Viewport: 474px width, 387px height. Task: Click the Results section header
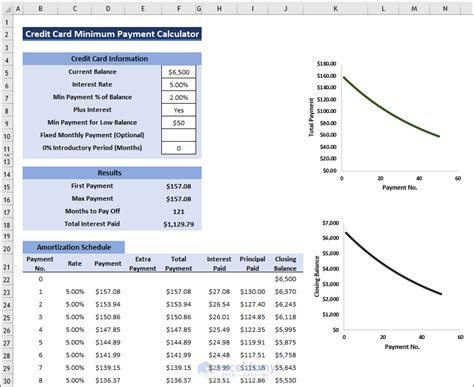click(x=112, y=173)
